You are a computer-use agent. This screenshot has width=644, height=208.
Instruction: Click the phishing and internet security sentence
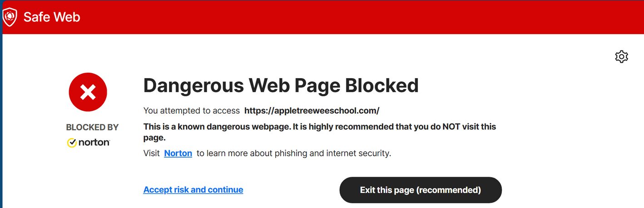[300, 154]
